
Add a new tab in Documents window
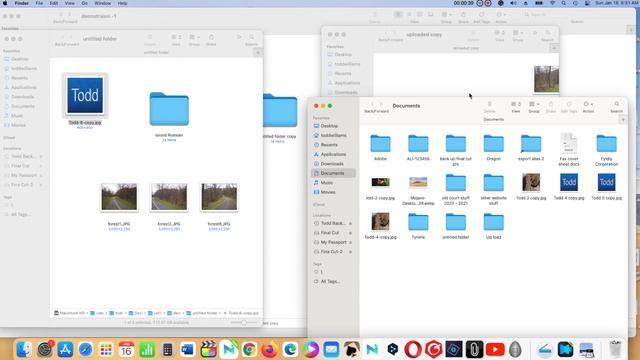click(623, 120)
